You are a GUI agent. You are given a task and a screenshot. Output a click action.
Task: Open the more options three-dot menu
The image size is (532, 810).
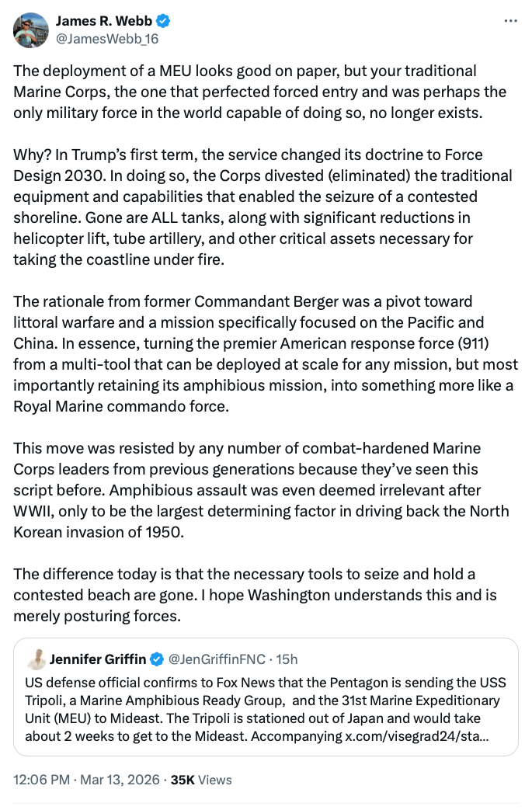(510, 21)
